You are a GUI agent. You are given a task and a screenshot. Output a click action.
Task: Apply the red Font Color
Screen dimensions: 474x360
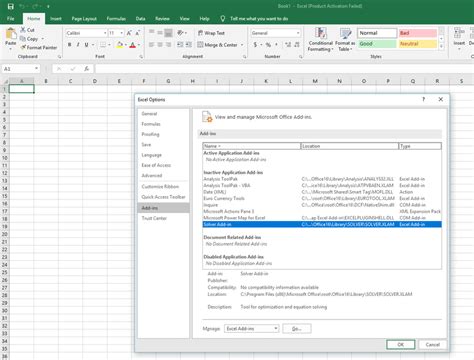point(133,45)
